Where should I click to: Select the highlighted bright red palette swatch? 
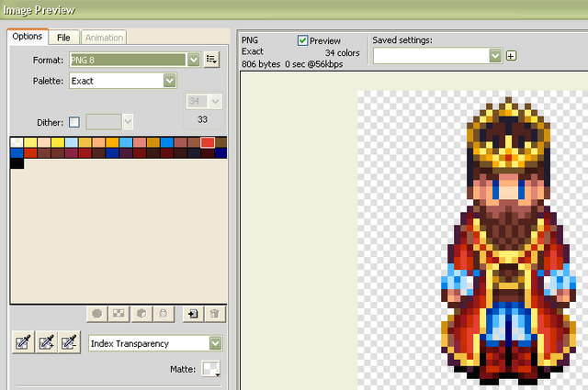pos(208,142)
